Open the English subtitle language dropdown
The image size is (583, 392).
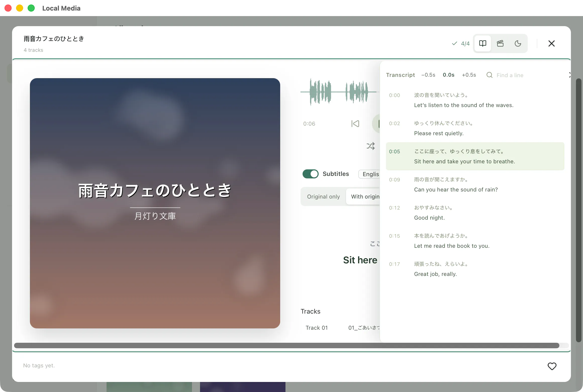(369, 174)
